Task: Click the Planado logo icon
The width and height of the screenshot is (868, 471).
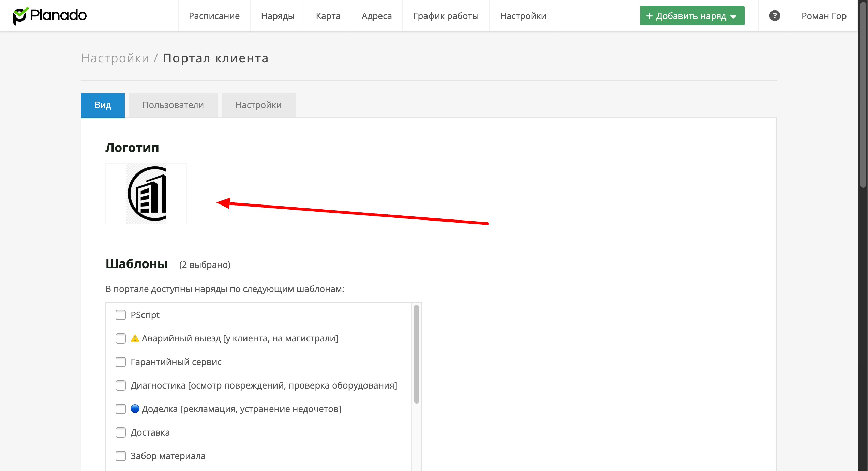Action: tap(20, 16)
